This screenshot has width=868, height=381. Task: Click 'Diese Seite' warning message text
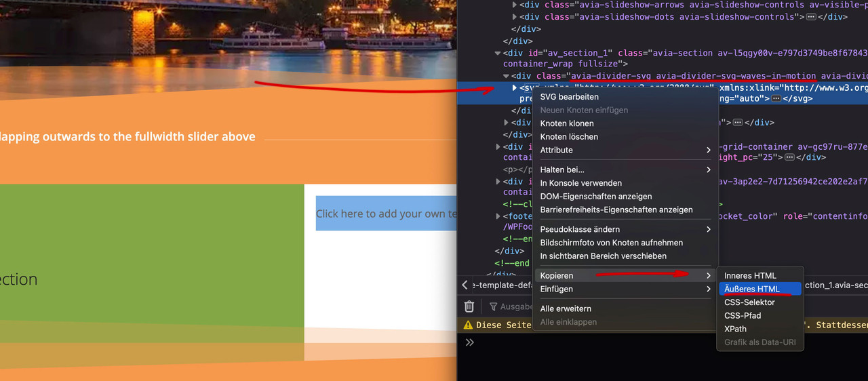coord(504,325)
